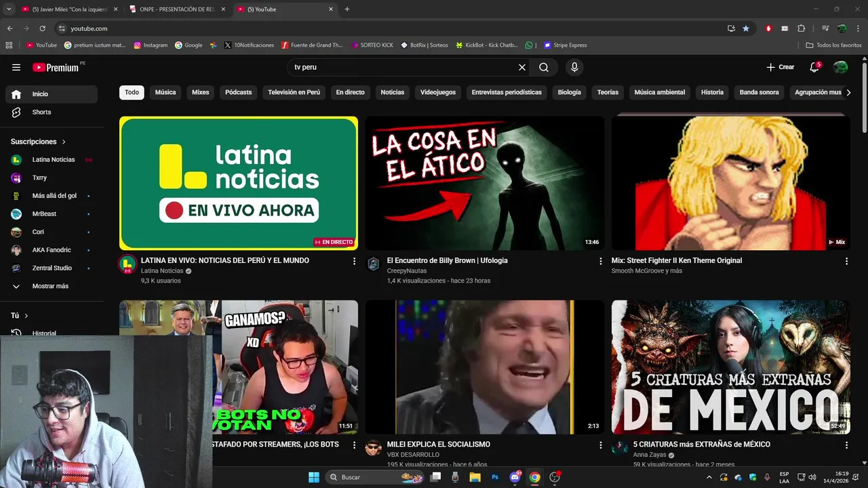Open Discord from the taskbar
The width and height of the screenshot is (868, 488).
pos(515,477)
